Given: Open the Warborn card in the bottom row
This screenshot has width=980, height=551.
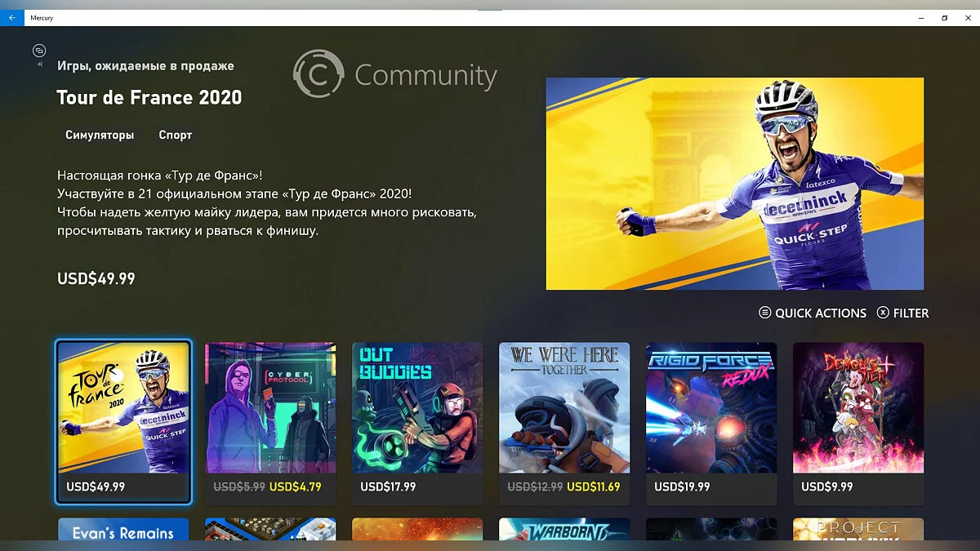Looking at the screenshot, I should (564, 530).
